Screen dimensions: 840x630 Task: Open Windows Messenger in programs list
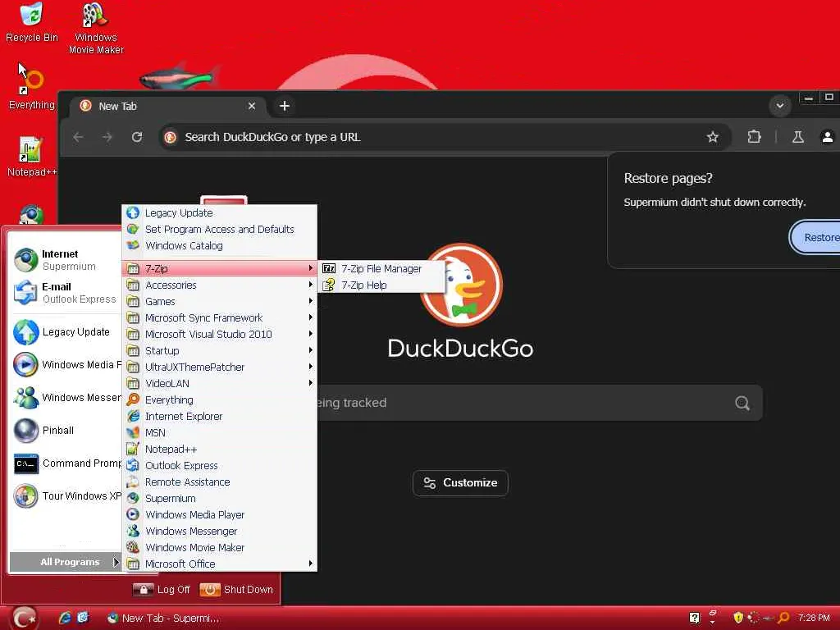[220, 531]
